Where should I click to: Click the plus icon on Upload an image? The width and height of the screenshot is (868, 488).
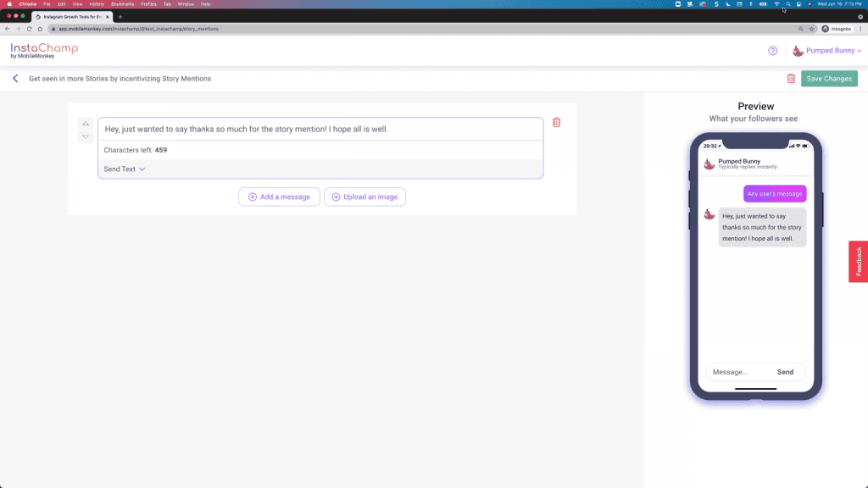[x=337, y=197]
